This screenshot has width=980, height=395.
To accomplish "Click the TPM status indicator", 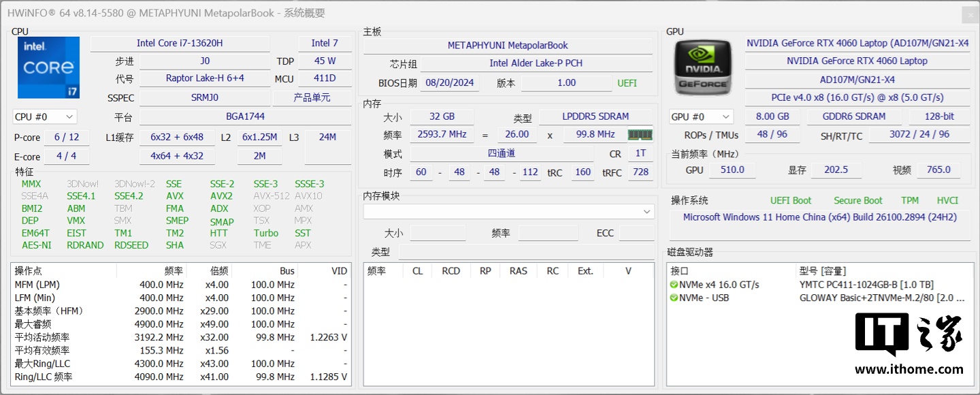I will point(909,200).
